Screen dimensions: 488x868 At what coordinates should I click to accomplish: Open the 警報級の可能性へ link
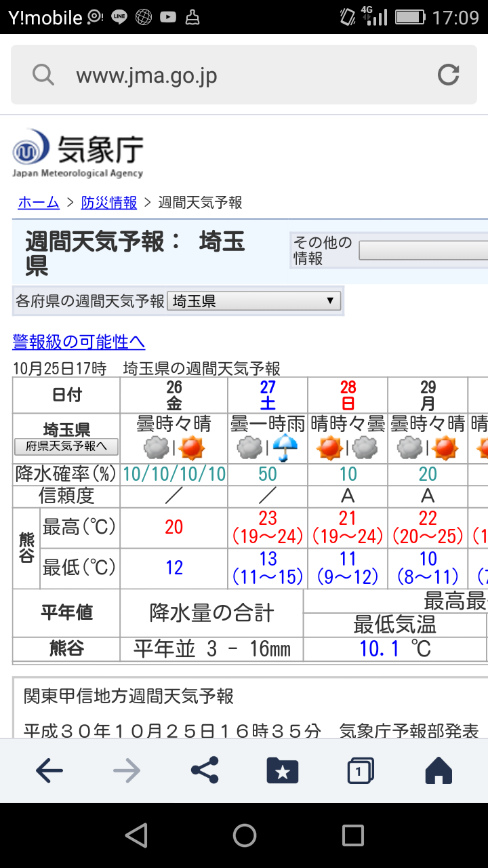tap(79, 341)
